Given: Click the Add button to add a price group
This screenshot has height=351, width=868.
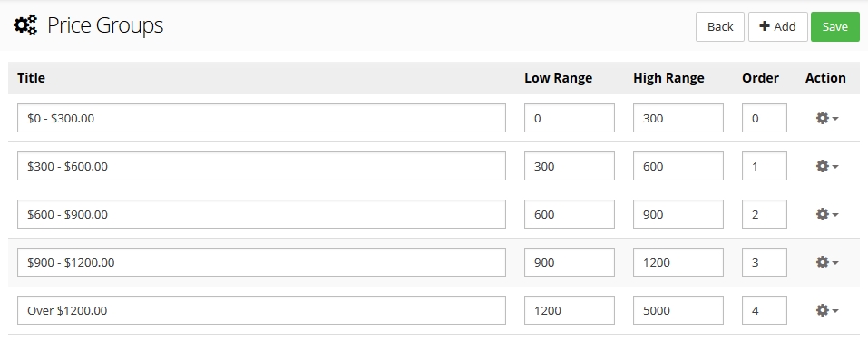Looking at the screenshot, I should 778,26.
